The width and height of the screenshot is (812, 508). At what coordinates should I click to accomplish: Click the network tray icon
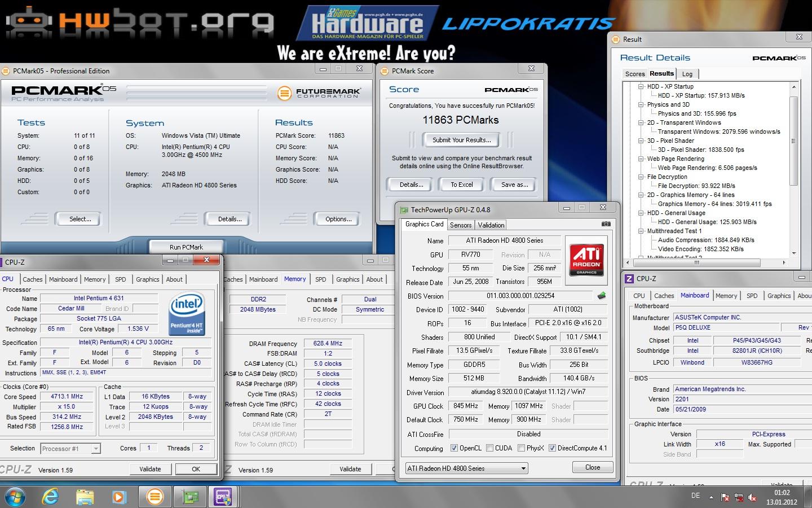point(739,497)
